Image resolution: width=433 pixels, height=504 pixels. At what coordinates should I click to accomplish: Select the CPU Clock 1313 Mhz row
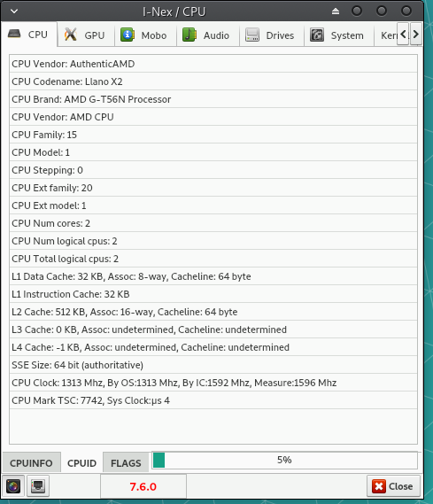[213, 383]
